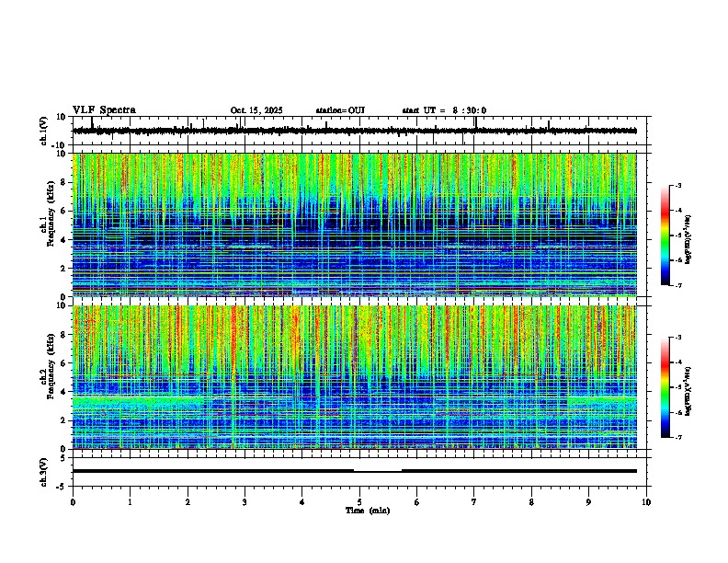Click the 'start UT = 8 :30: 0' text
The width and height of the screenshot is (728, 563).
tap(444, 110)
